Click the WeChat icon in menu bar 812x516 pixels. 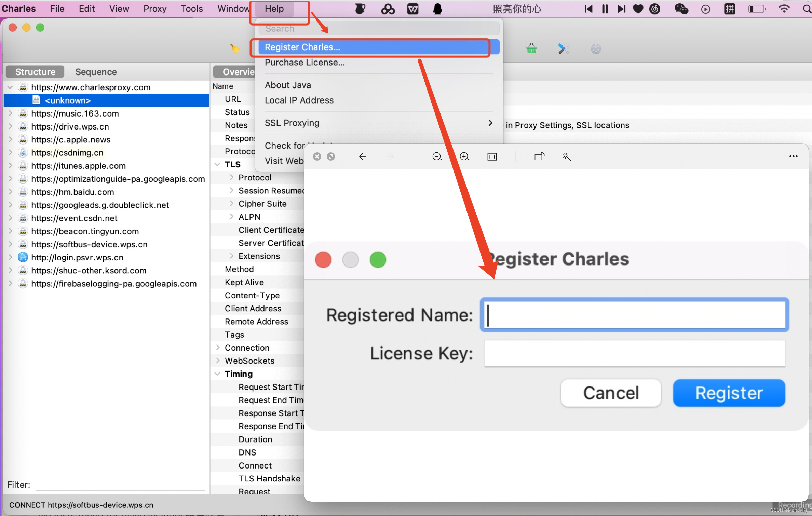coord(681,9)
